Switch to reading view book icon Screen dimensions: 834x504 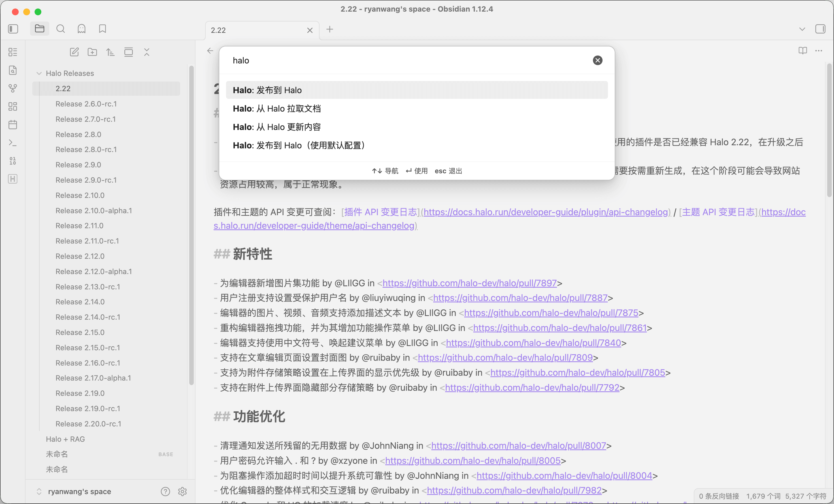803,51
